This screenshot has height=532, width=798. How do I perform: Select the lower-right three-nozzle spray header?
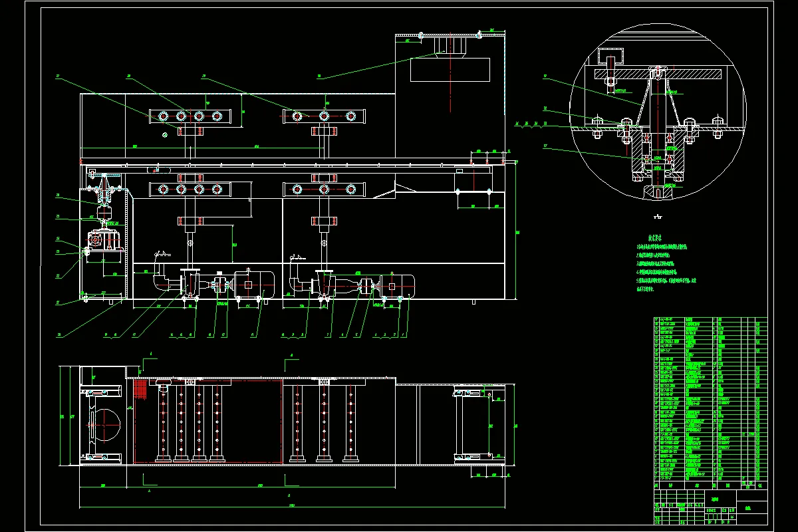click(324, 190)
